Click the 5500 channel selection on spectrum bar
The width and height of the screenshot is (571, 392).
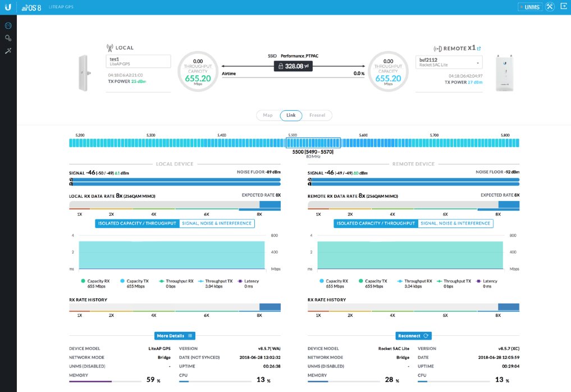(313, 143)
